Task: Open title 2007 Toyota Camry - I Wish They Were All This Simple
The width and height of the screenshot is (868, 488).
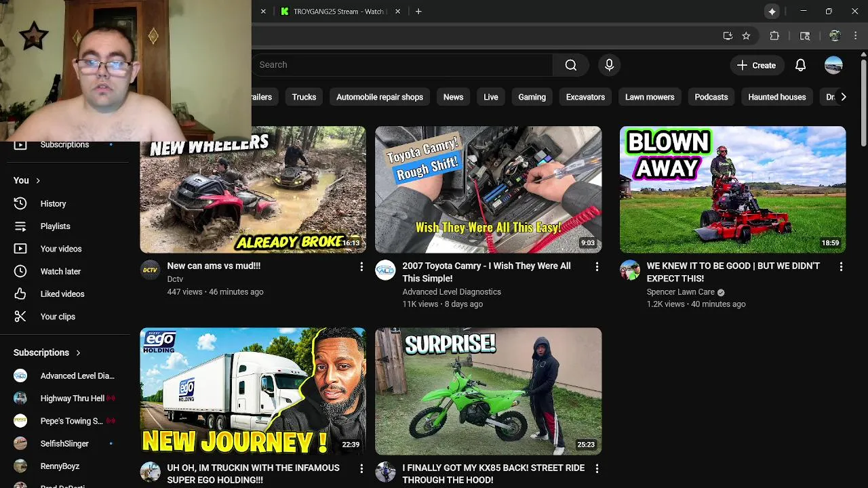Action: point(486,272)
